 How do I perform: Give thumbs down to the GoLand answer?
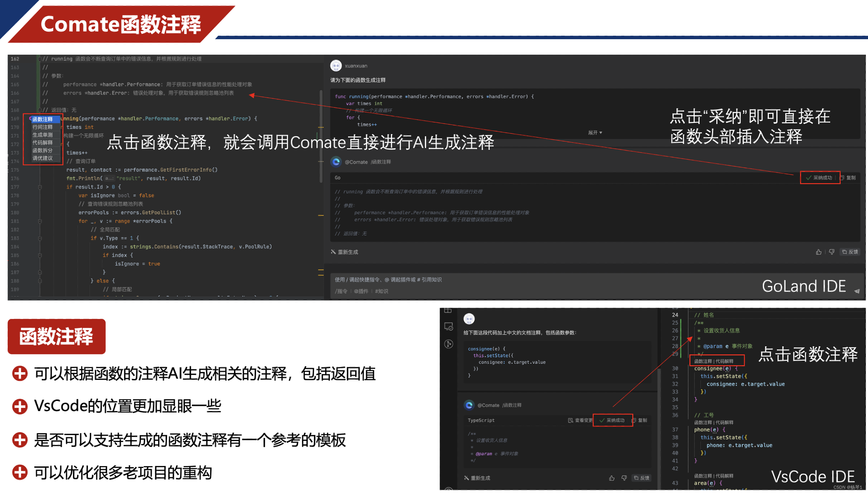point(832,252)
